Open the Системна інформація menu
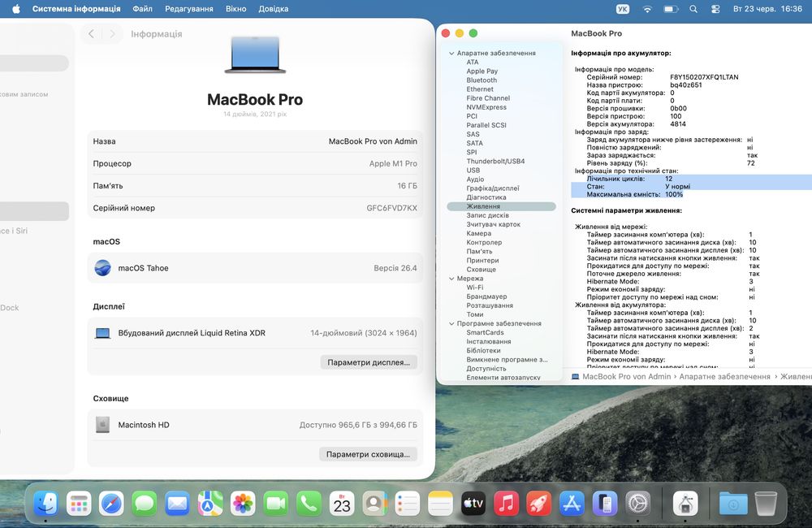 tap(76, 9)
